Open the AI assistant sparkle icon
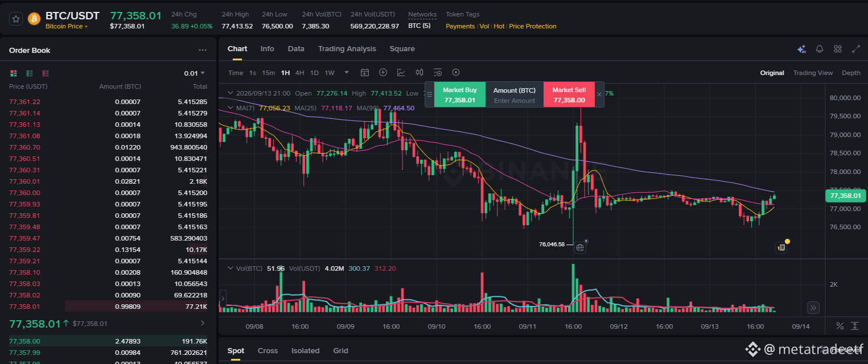The height and width of the screenshot is (364, 868). pyautogui.click(x=801, y=49)
